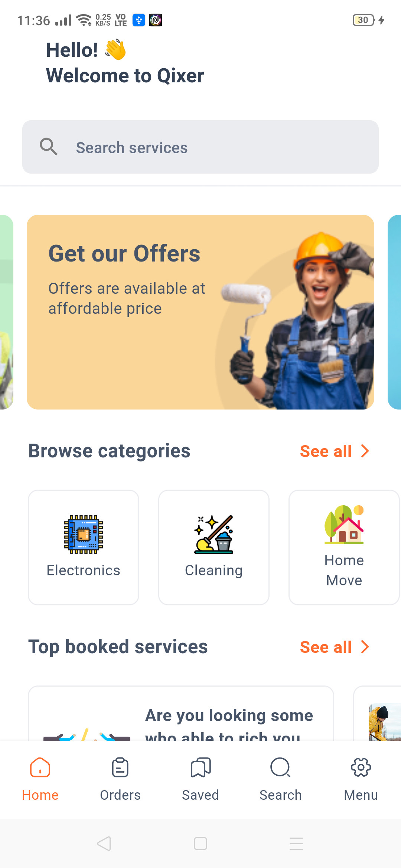This screenshot has height=868, width=401.
Task: Open the Electronics category icon
Action: click(x=83, y=535)
